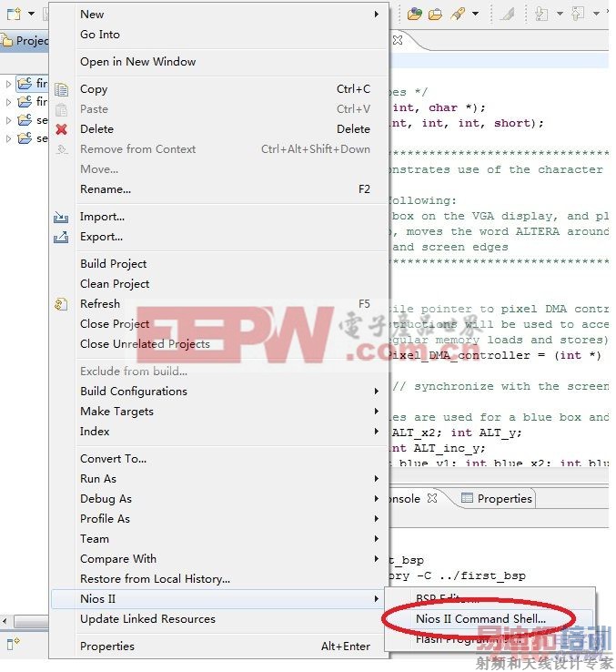Expand the third project tree node

coord(8,120)
